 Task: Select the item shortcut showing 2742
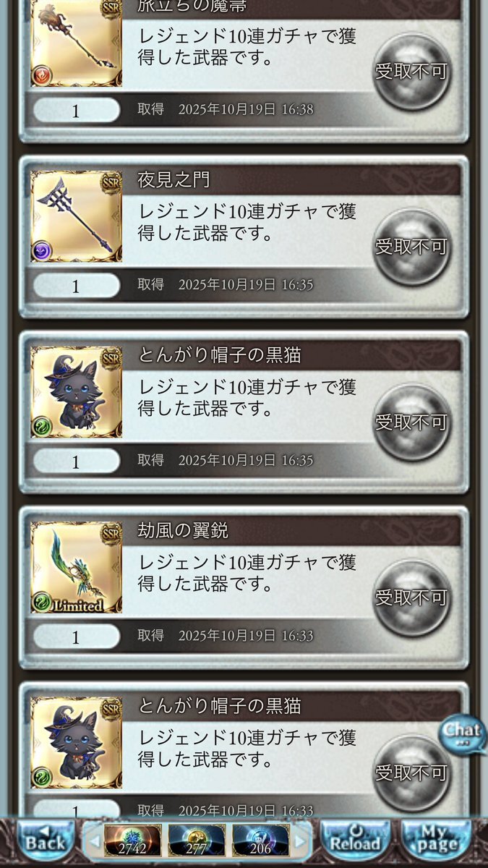[133, 841]
